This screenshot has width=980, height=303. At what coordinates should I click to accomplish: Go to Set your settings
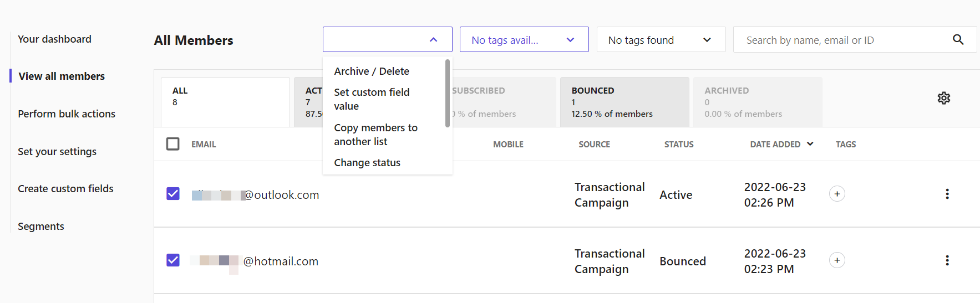click(x=57, y=151)
